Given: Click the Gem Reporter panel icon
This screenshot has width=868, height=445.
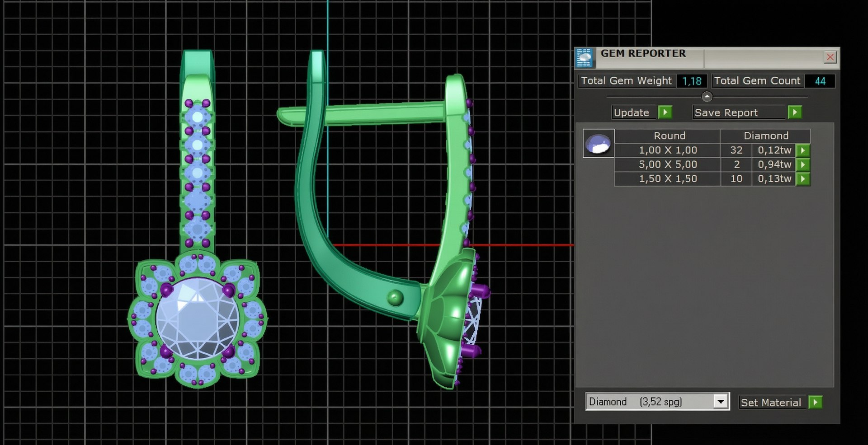Looking at the screenshot, I should (584, 58).
